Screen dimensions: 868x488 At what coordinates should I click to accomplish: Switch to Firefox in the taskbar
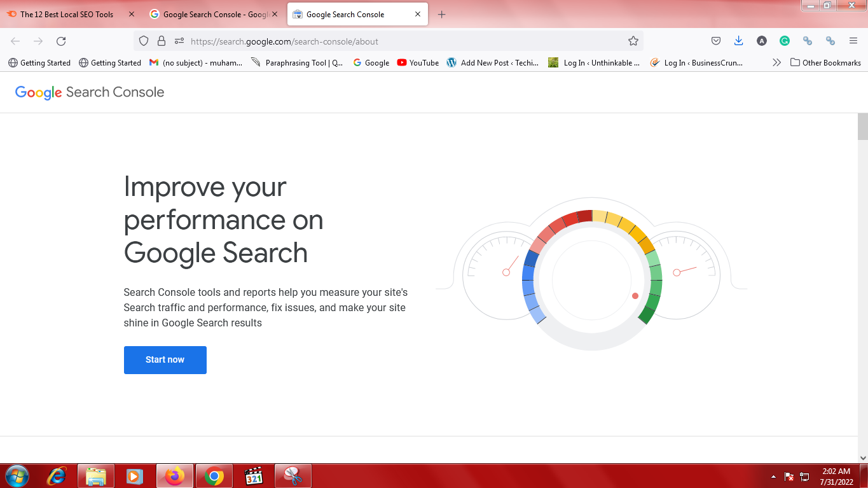click(x=174, y=476)
